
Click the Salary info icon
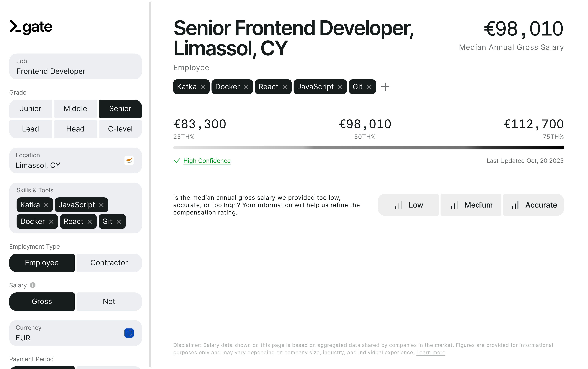coord(33,285)
